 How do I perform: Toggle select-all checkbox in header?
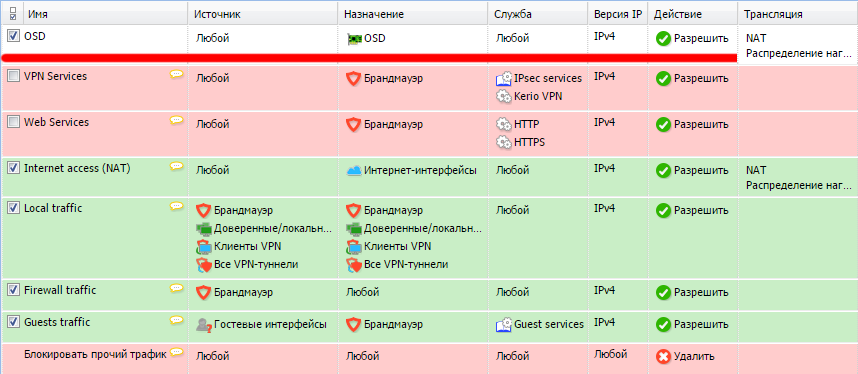(x=13, y=13)
